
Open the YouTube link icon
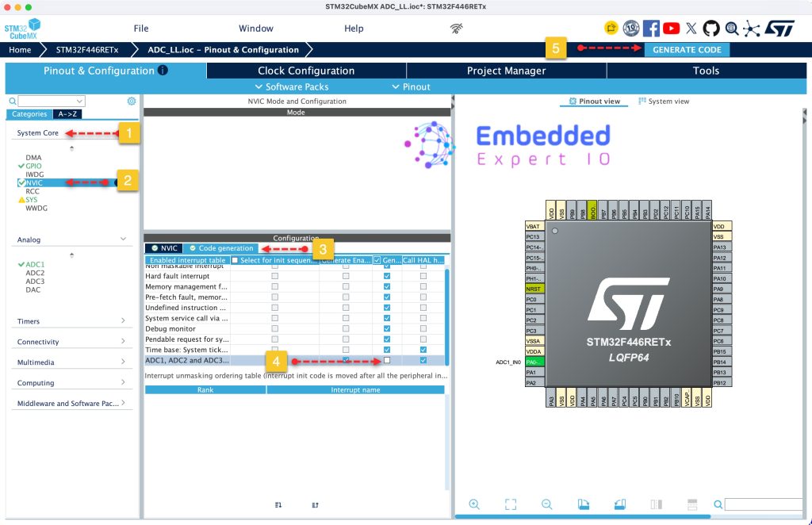[x=671, y=29]
